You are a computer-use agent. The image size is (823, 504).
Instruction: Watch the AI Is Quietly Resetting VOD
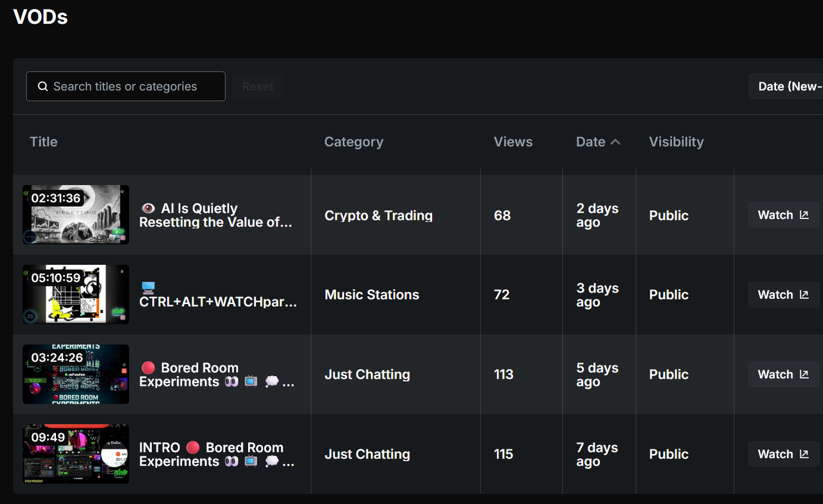pyautogui.click(x=784, y=215)
